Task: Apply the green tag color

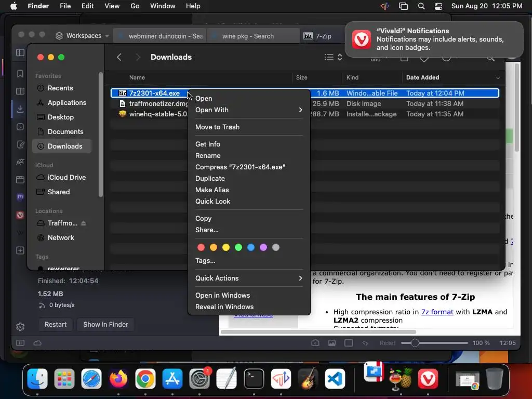Action: 238,247
